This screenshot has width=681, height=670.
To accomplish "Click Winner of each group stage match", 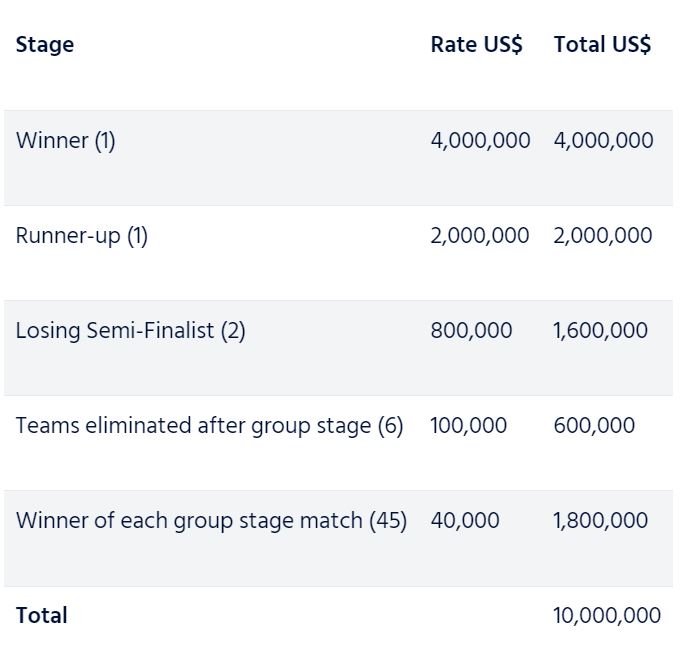I will pos(212,521).
